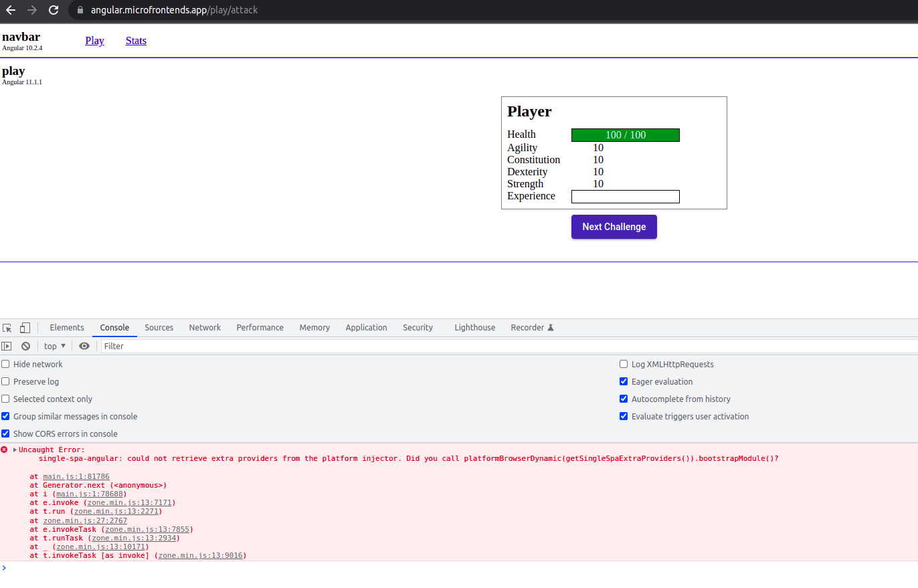The height and width of the screenshot is (588, 918).
Task: Open the Lighthouse panel
Action: (x=474, y=327)
